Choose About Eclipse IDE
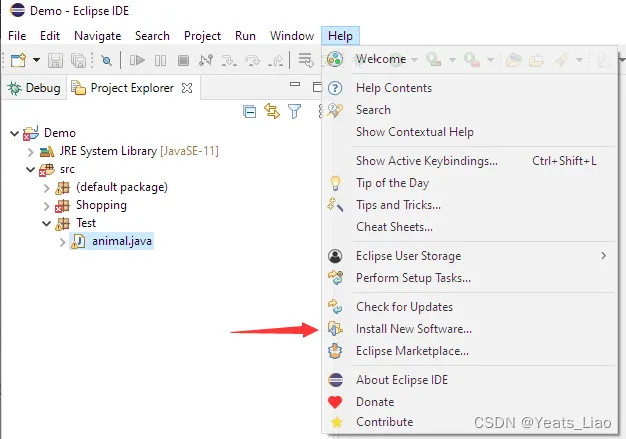626x439 pixels. tap(470, 380)
